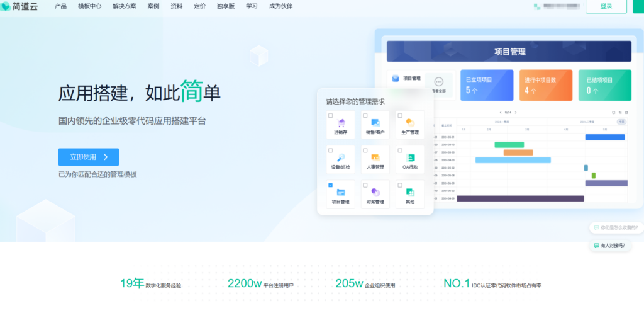Uncheck the 项目管理 checkbox
The width and height of the screenshot is (644, 313).
pyautogui.click(x=331, y=186)
